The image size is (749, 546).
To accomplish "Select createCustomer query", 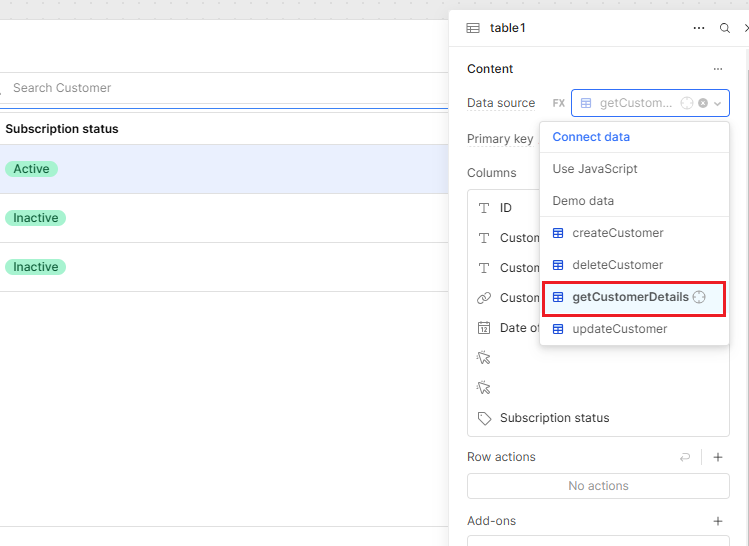I will click(x=634, y=233).
